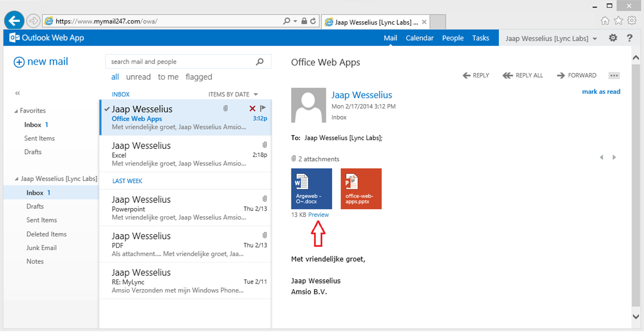Click the paperclip icon on Excel message
Screen dimensions: 644x336
pyautogui.click(x=265, y=145)
